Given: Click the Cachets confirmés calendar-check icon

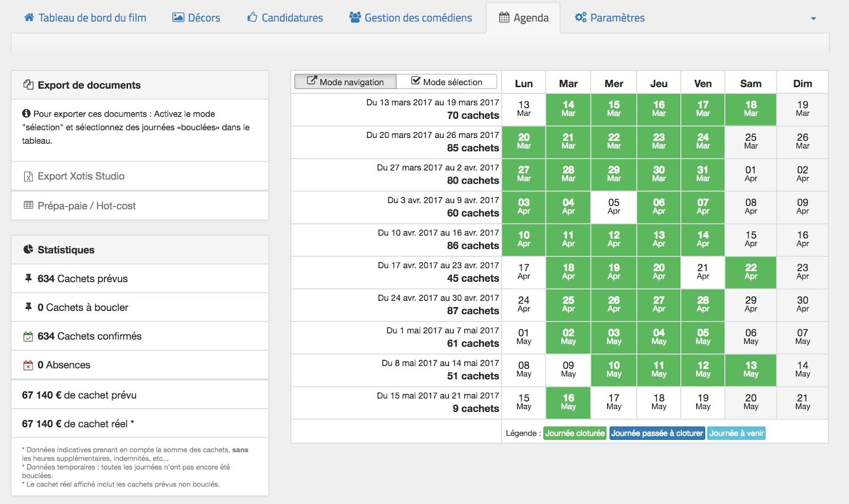Looking at the screenshot, I should tap(28, 336).
